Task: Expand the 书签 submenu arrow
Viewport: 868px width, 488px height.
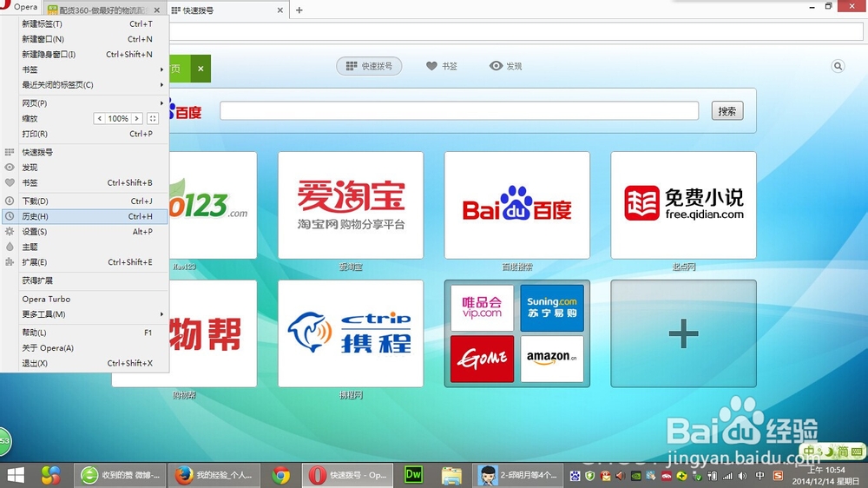Action: (x=161, y=69)
